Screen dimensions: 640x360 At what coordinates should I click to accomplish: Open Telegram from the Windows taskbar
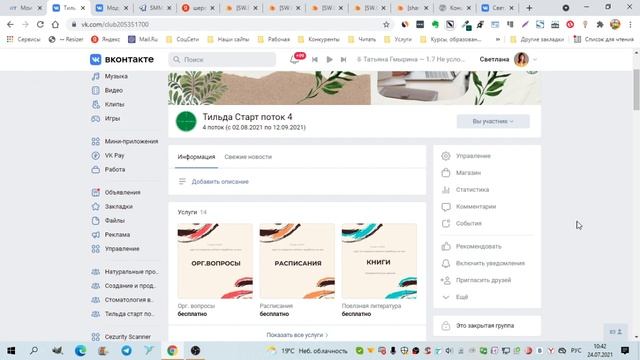(x=126, y=350)
